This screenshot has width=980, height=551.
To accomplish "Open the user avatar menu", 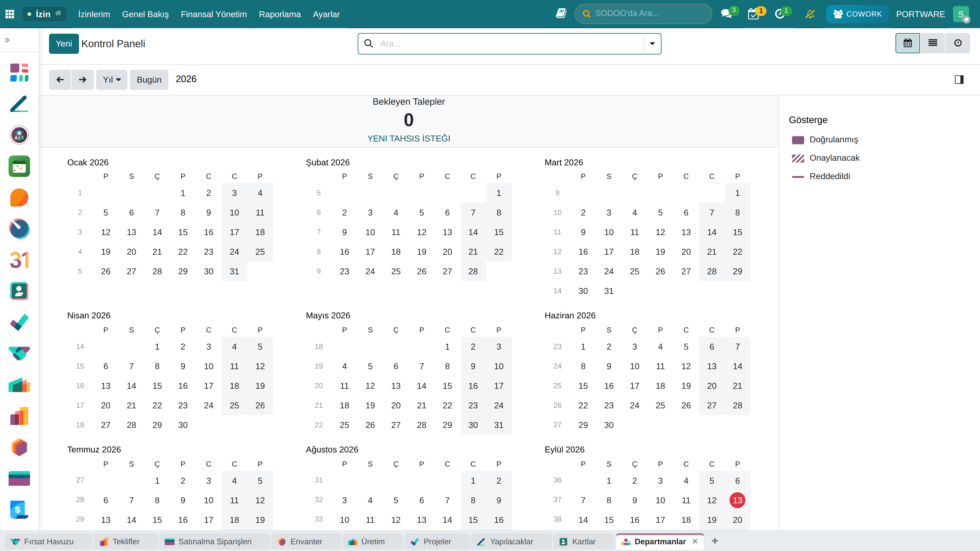I will 961,14.
